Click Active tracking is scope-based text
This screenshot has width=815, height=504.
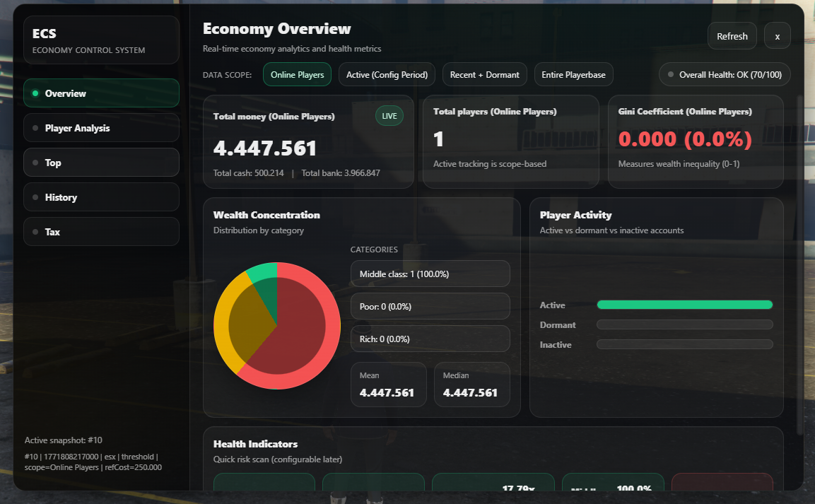490,164
